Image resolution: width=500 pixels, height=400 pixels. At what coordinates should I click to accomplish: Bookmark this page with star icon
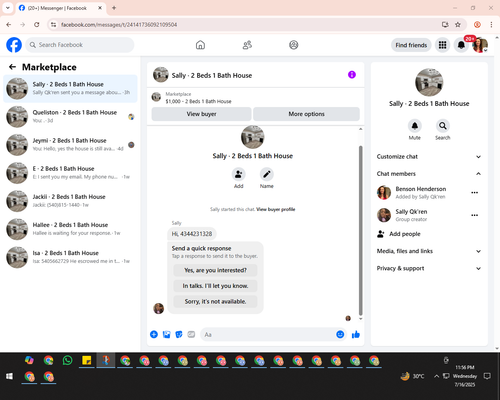click(458, 25)
